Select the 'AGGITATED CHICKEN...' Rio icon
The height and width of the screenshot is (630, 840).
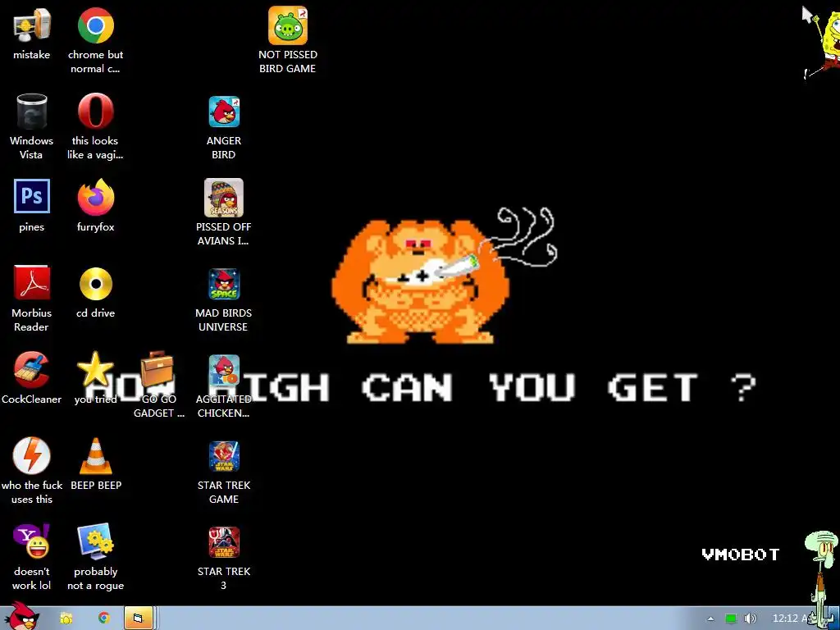coord(224,370)
